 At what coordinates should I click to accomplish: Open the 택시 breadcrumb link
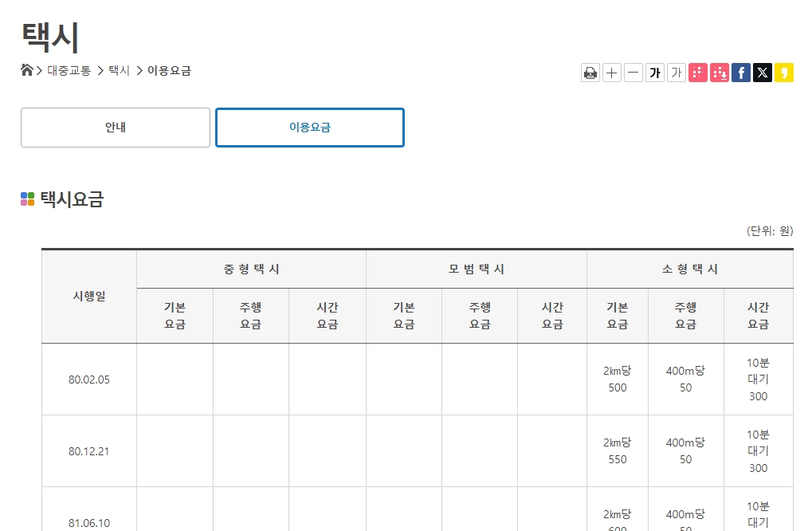point(118,71)
